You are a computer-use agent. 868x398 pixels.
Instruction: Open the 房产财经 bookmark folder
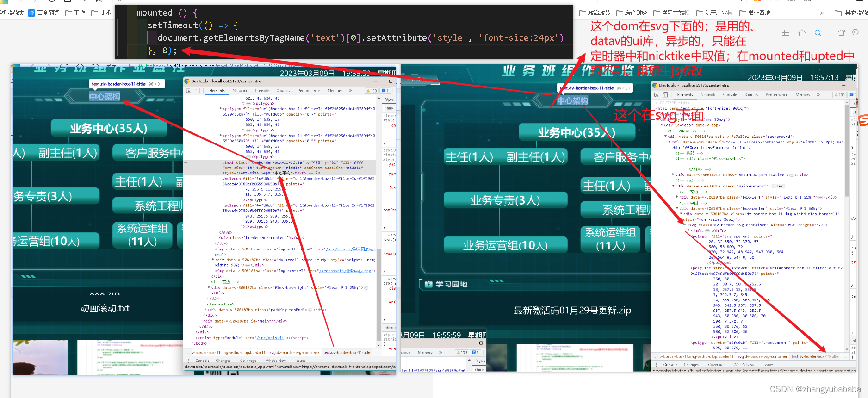click(632, 13)
